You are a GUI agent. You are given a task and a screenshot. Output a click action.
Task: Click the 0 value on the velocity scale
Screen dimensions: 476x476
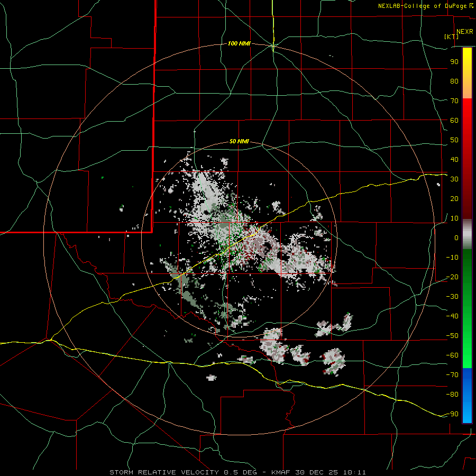(456, 237)
